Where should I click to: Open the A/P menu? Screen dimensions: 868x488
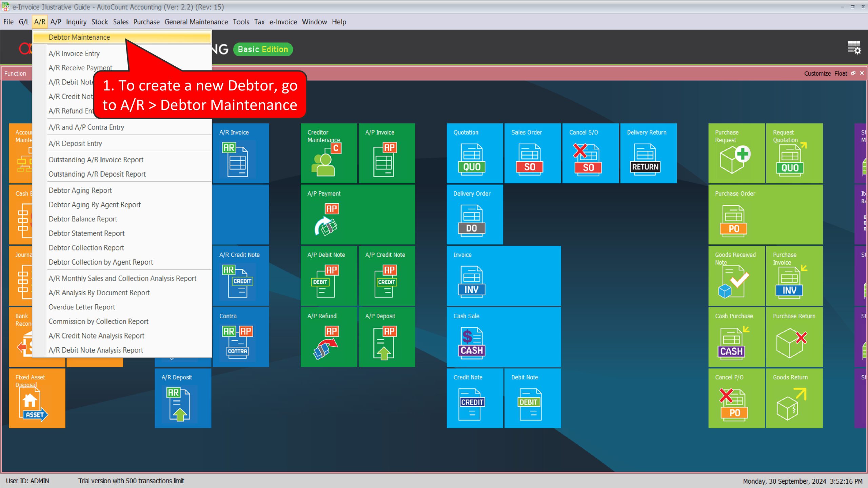[x=56, y=22]
